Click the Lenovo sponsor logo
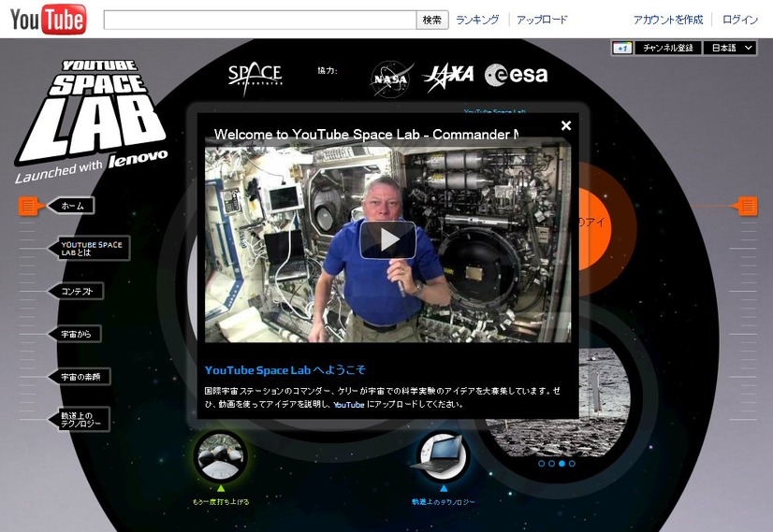This screenshot has height=532, width=773. (139, 159)
